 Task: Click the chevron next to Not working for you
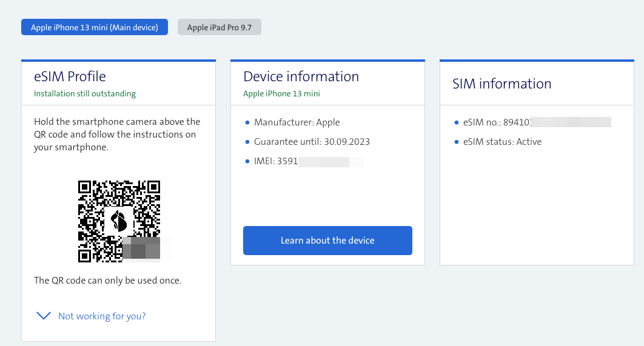pyautogui.click(x=43, y=316)
